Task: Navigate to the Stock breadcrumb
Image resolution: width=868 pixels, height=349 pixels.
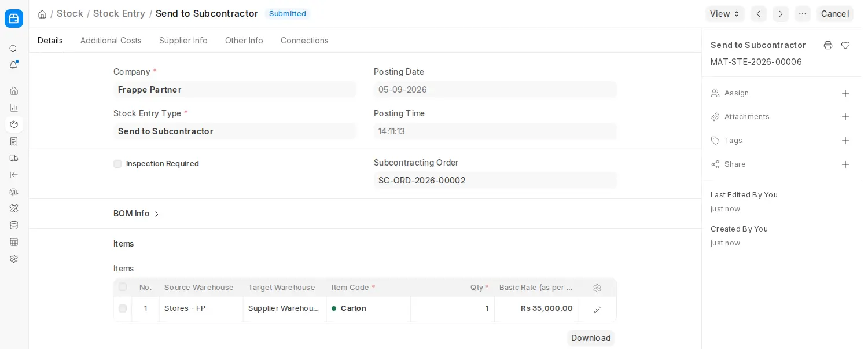Action: tap(70, 13)
